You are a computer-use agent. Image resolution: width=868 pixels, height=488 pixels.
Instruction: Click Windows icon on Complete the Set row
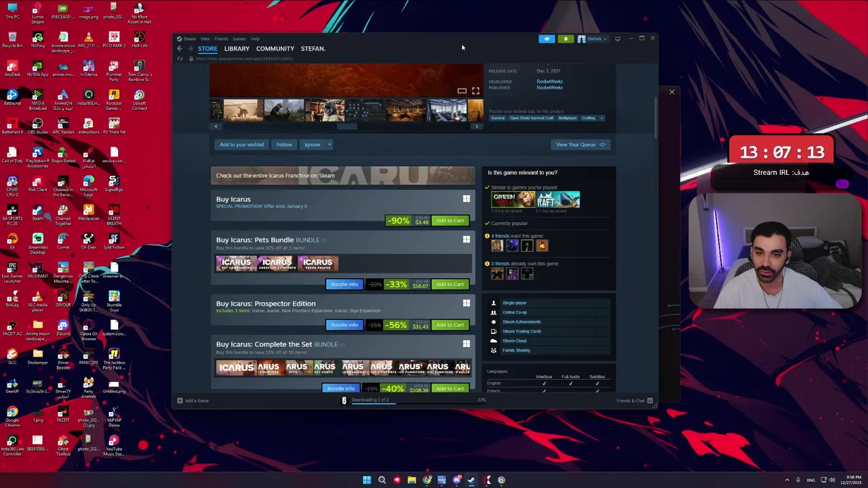[x=466, y=344]
